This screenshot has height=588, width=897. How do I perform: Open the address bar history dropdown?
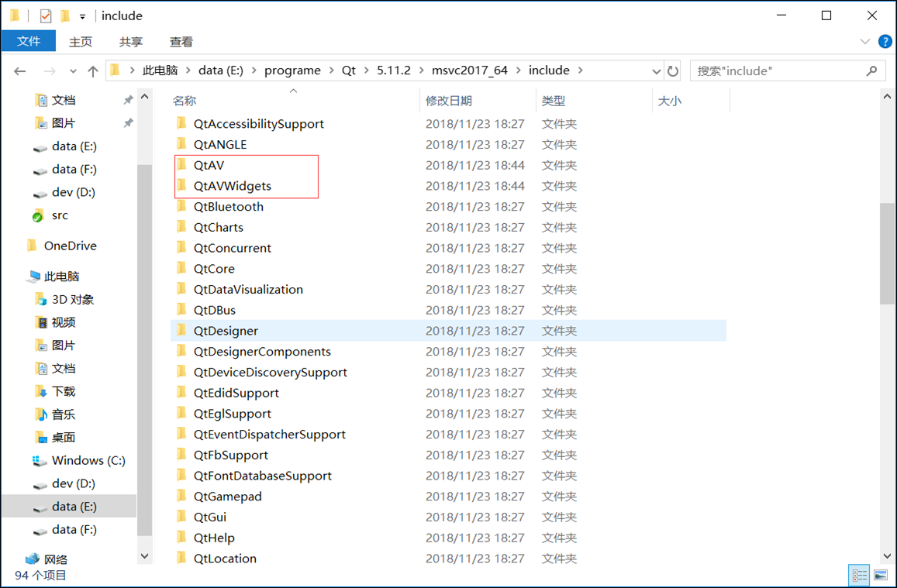click(656, 71)
